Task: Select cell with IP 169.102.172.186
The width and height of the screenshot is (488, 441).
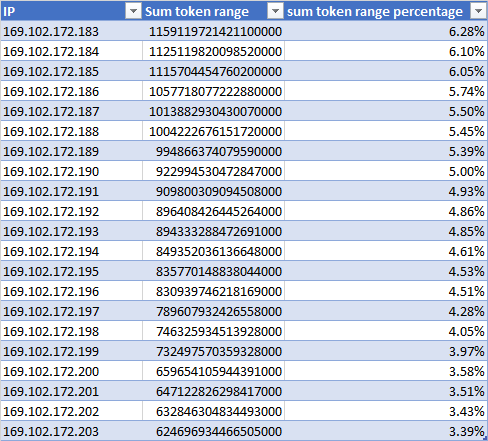Action: click(x=71, y=91)
